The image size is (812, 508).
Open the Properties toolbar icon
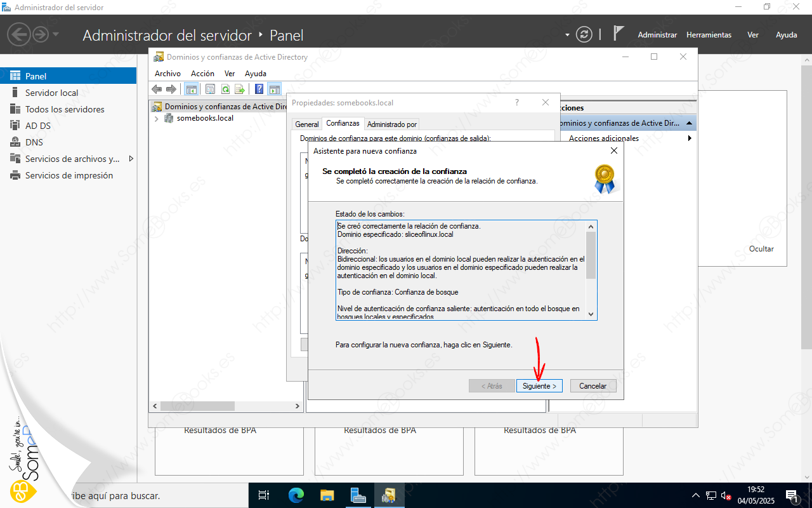click(210, 90)
